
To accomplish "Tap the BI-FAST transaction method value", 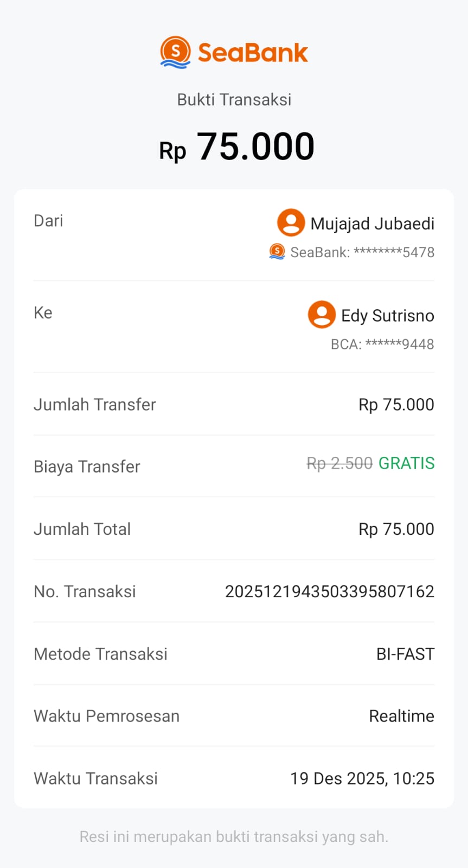I will [405, 654].
